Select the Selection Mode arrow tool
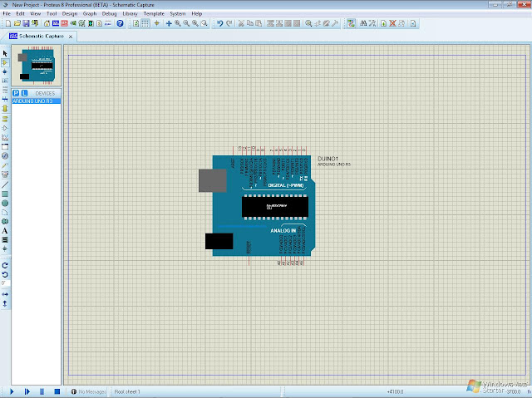The image size is (532, 398). tap(5, 53)
